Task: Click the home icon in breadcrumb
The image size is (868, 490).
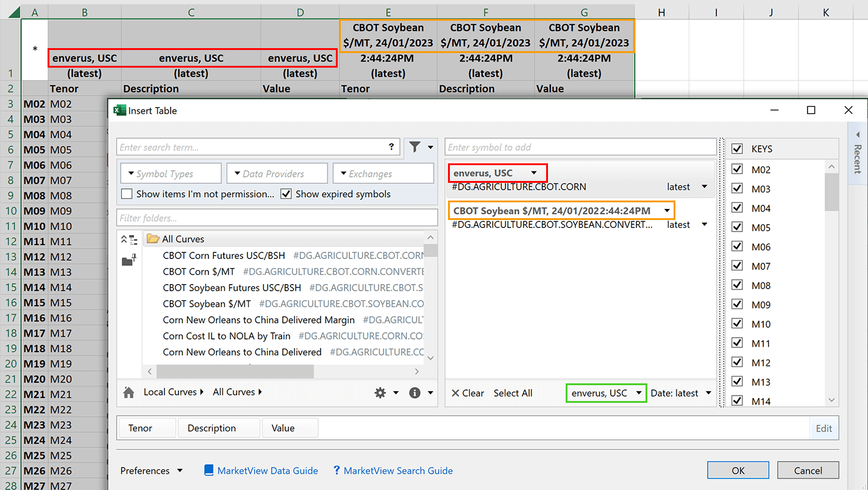Action: coord(129,392)
